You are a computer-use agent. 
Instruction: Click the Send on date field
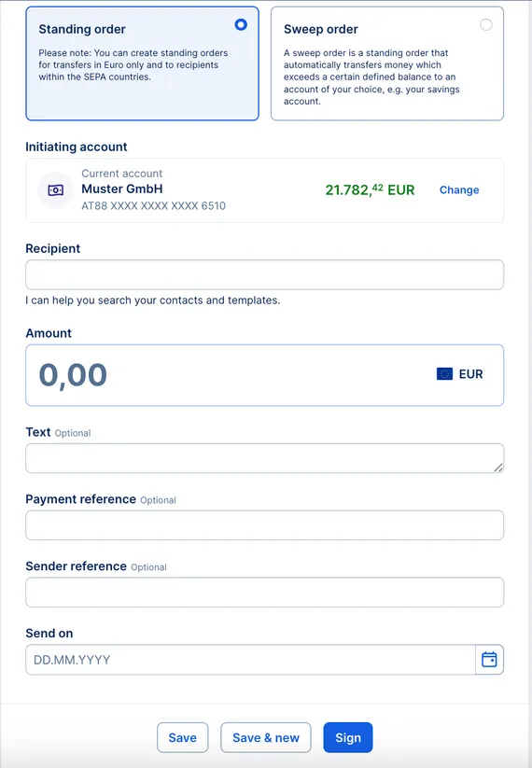click(250, 660)
